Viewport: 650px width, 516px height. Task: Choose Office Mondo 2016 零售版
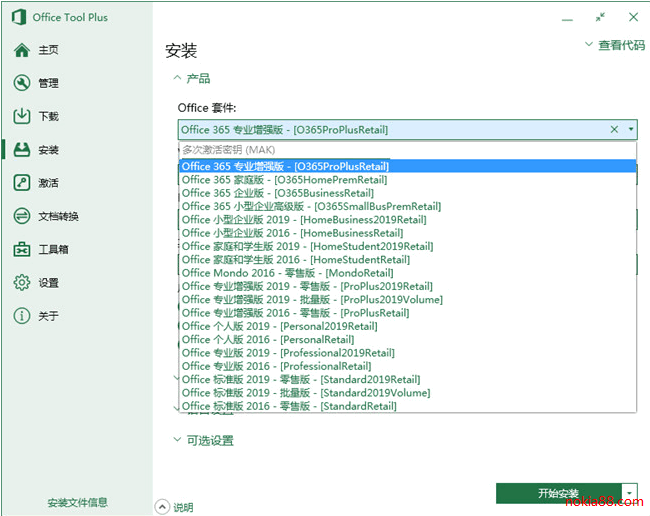tap(408, 273)
